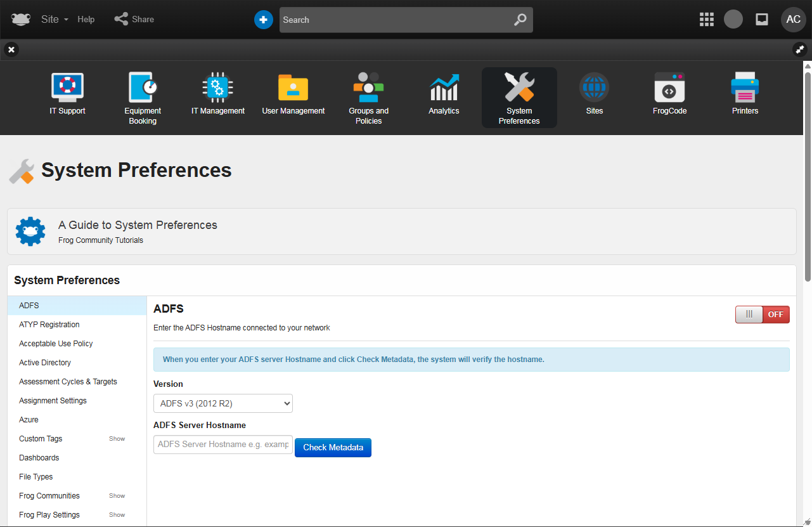Show Frog Communities sub-items
This screenshot has height=527, width=812.
point(117,496)
